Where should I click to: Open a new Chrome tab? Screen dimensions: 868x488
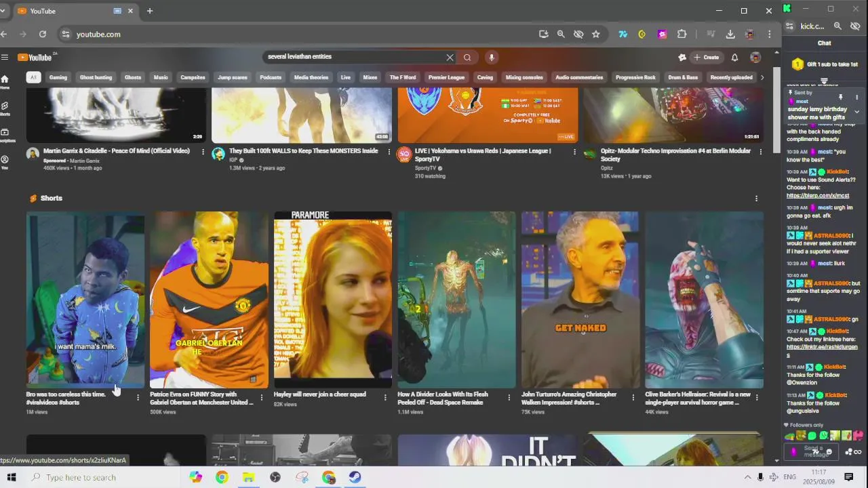[x=150, y=11]
